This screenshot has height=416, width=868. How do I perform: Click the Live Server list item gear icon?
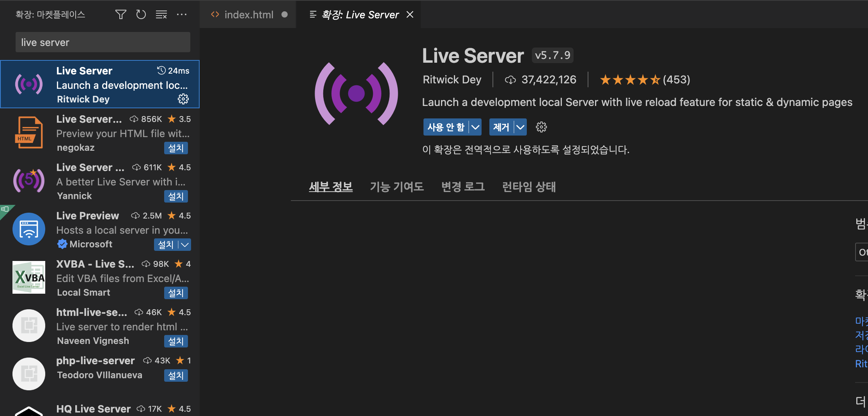pos(183,99)
